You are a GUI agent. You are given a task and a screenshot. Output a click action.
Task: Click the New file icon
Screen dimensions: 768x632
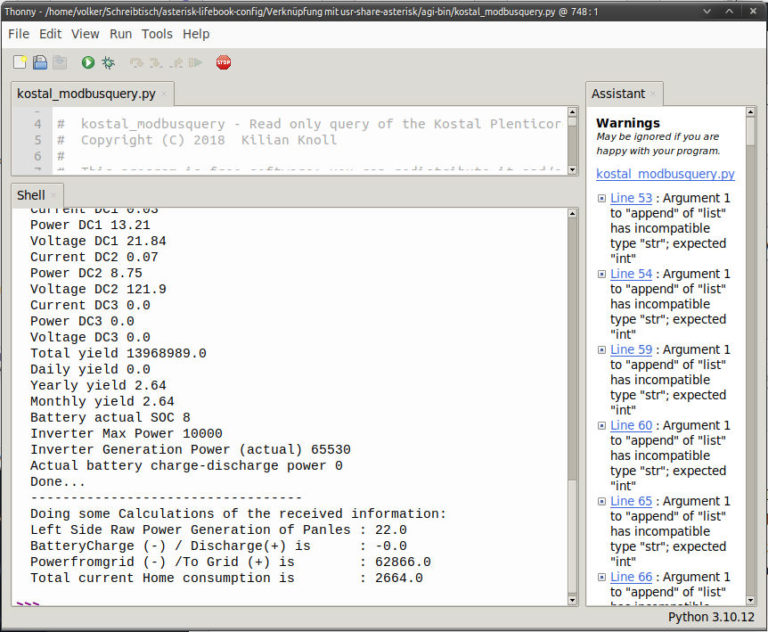20,62
